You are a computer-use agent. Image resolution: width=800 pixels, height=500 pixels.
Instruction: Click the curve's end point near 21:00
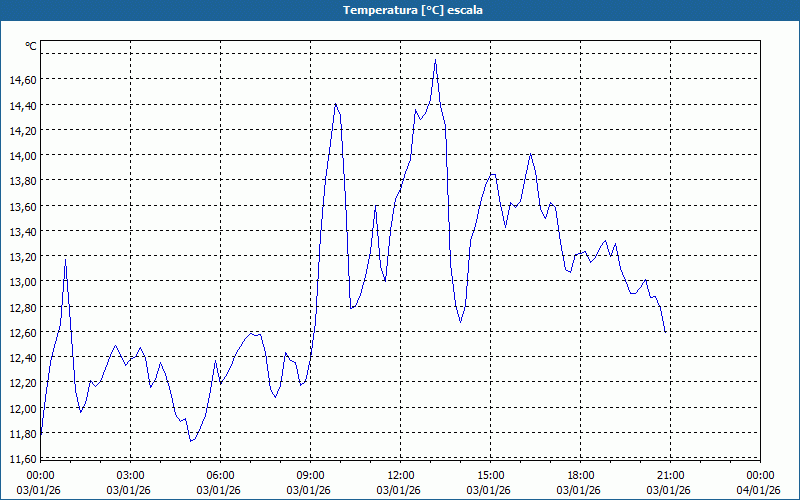click(x=665, y=332)
